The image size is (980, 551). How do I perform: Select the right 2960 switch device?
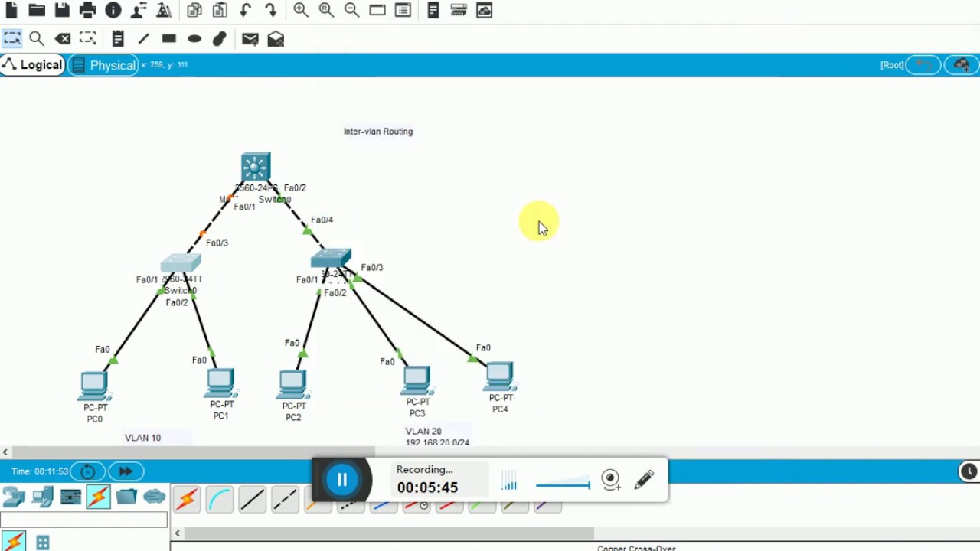[331, 258]
